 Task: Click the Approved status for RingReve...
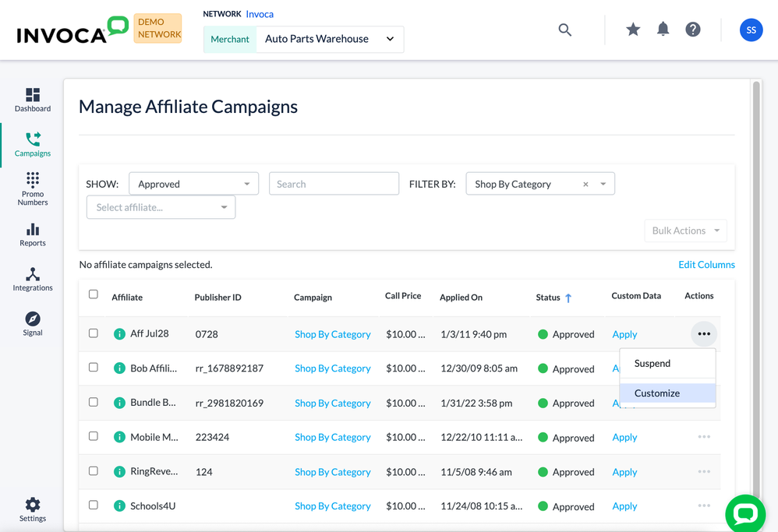tap(566, 472)
